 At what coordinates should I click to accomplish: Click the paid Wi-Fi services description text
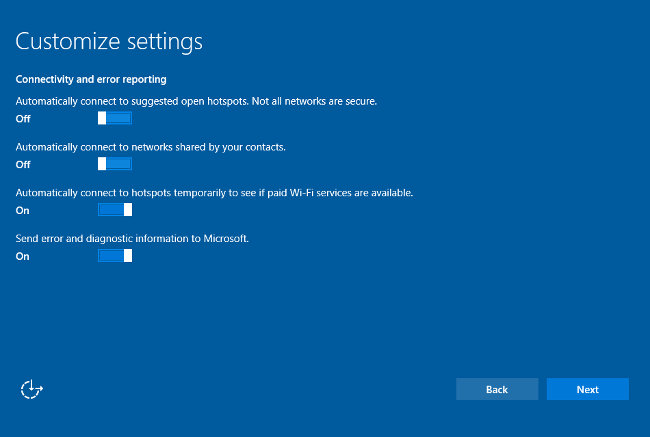click(214, 193)
